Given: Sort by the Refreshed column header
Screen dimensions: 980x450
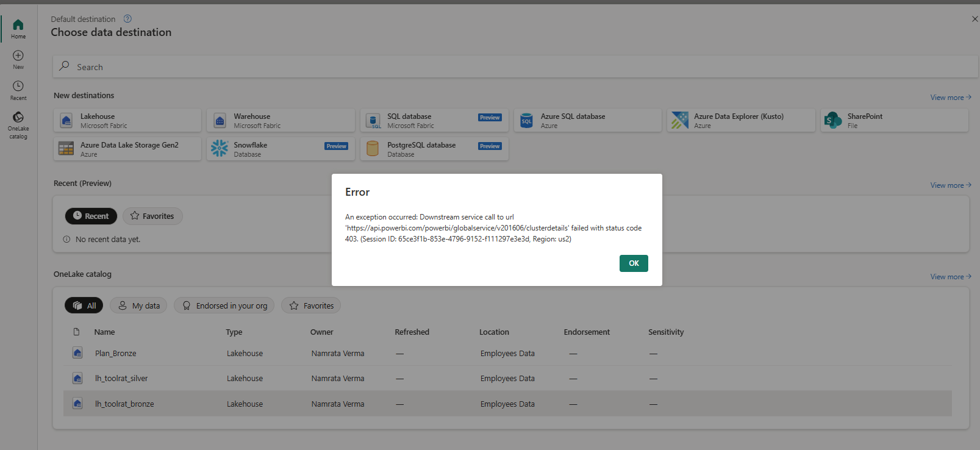Looking at the screenshot, I should point(412,332).
